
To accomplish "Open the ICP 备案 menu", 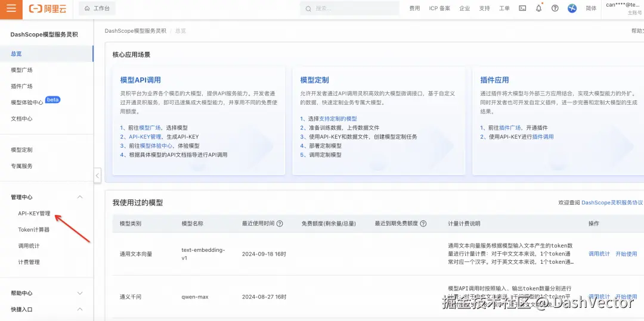I will [439, 8].
